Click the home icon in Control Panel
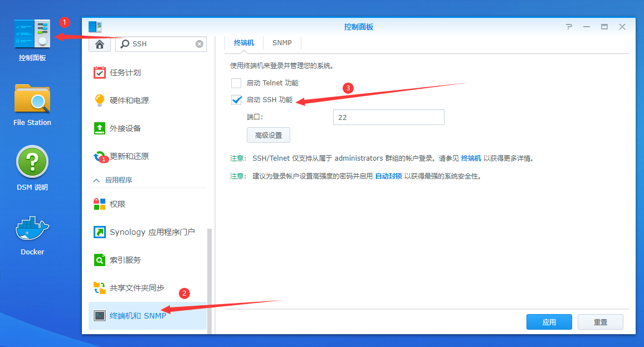This screenshot has height=347, width=644. (x=100, y=44)
